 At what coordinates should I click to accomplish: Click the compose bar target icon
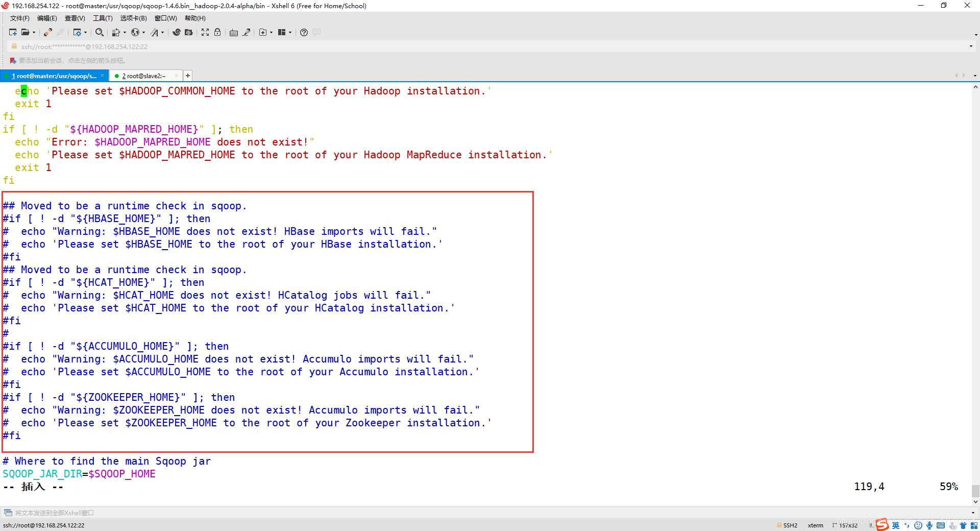[8, 513]
